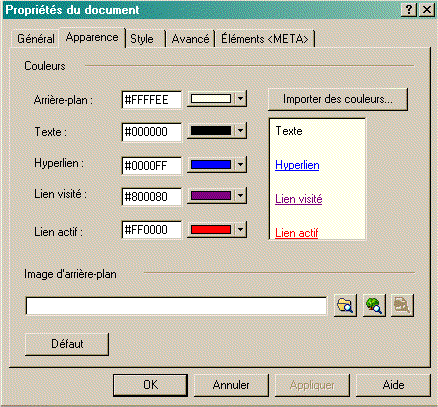This screenshot has width=438, height=407.
Task: Open the Avancé tab
Action: coord(190,39)
